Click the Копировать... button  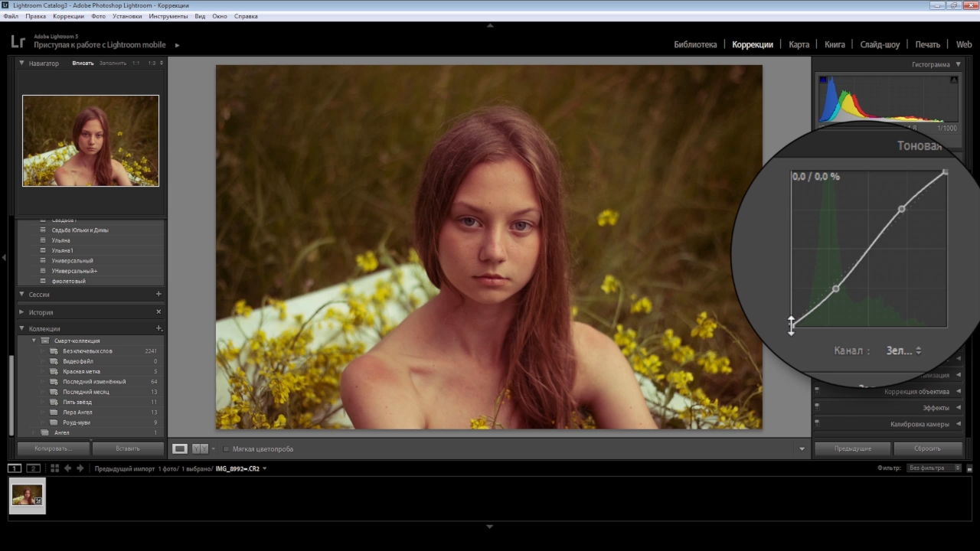tap(53, 448)
